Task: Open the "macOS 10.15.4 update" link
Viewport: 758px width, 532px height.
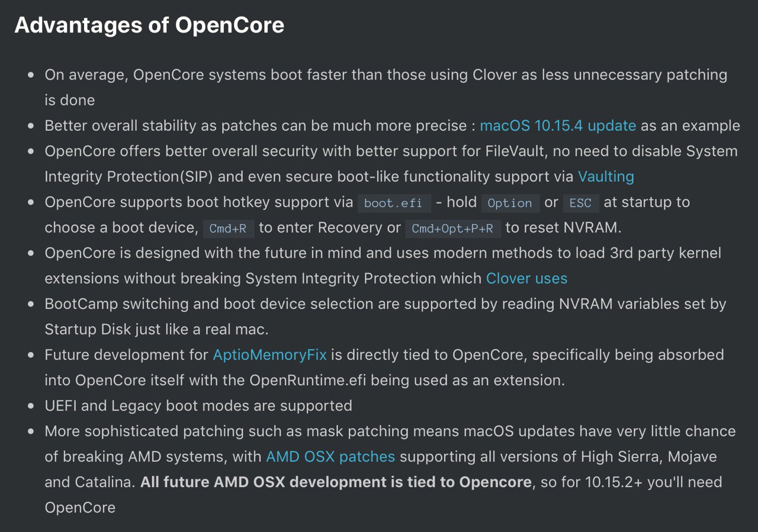Action: point(558,126)
